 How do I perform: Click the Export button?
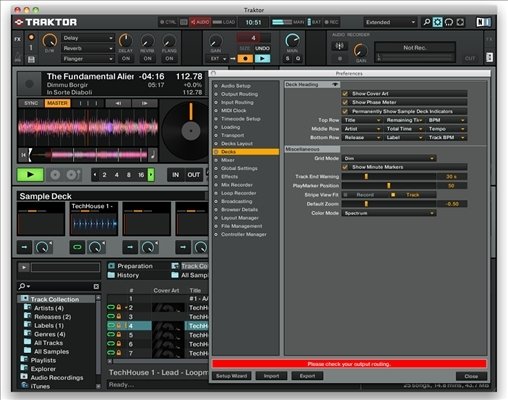307,376
